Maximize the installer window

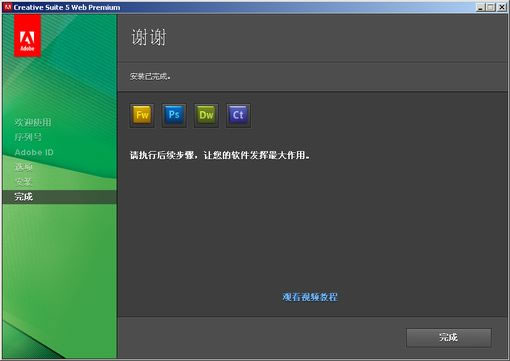(491, 7)
